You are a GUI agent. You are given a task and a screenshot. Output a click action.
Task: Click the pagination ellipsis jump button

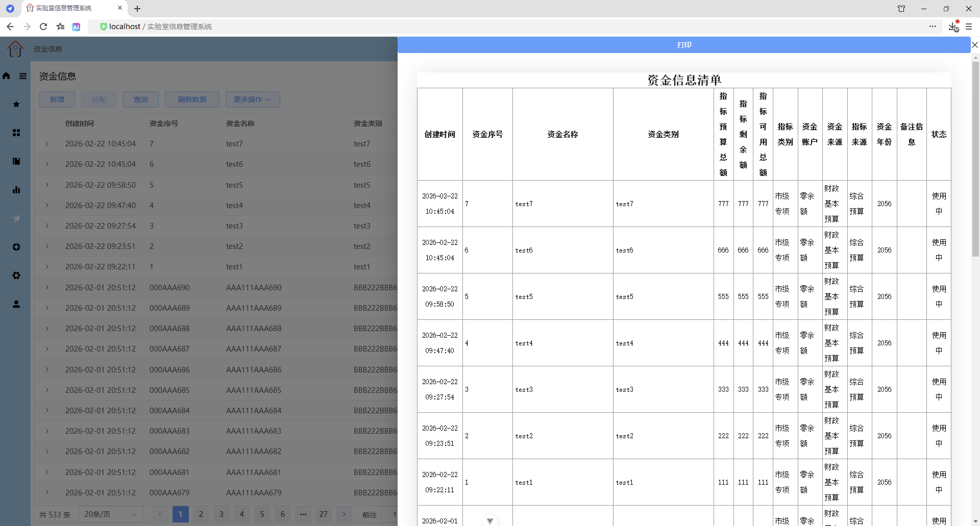pyautogui.click(x=303, y=514)
